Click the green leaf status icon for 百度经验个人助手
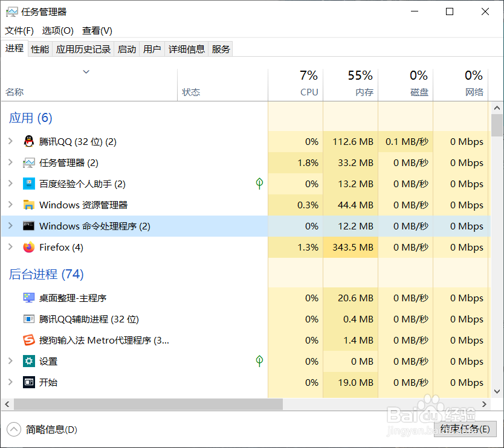This screenshot has height=448, width=504. [259, 184]
